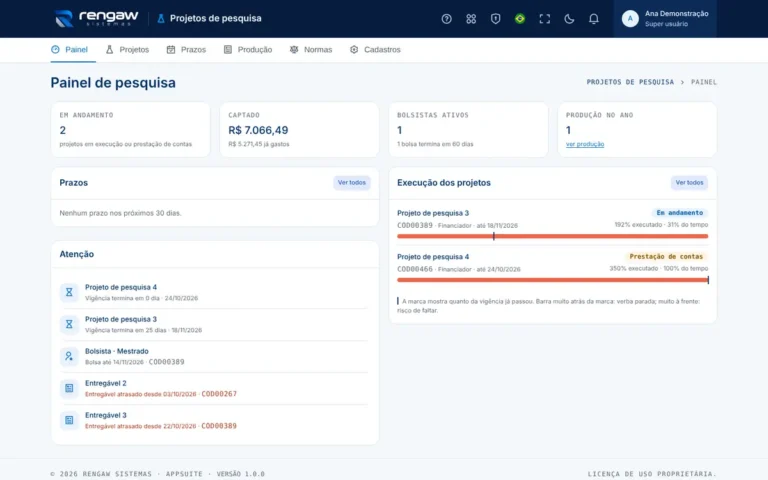Click the Entregável 3 document icon
Viewport: 768px width, 480px height.
[x=69, y=420]
